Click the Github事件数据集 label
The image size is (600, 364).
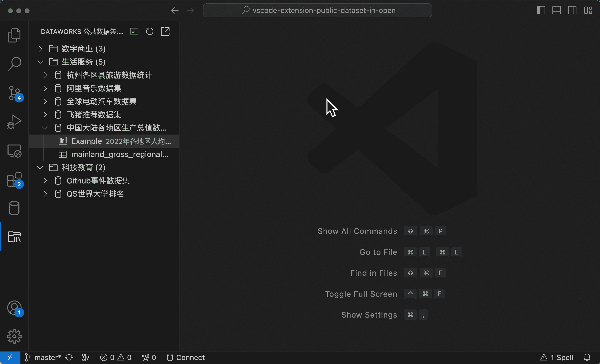click(x=98, y=181)
